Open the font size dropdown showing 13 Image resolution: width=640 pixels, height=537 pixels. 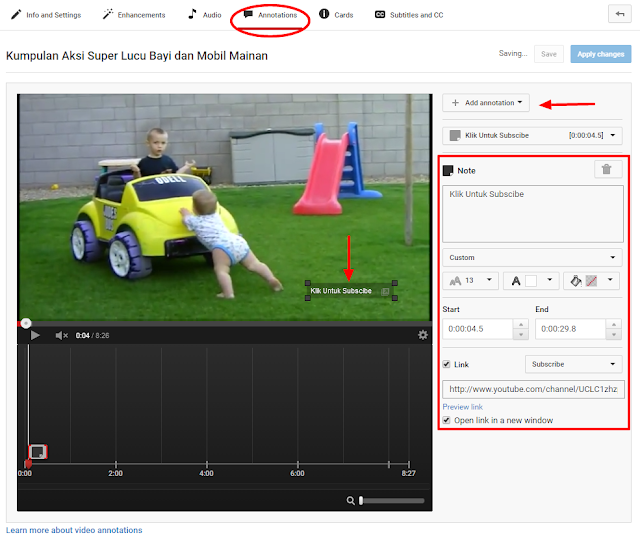tap(470, 281)
